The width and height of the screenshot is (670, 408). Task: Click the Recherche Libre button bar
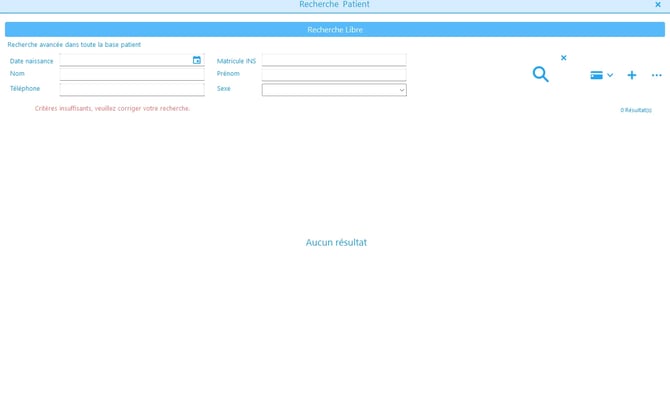point(335,29)
